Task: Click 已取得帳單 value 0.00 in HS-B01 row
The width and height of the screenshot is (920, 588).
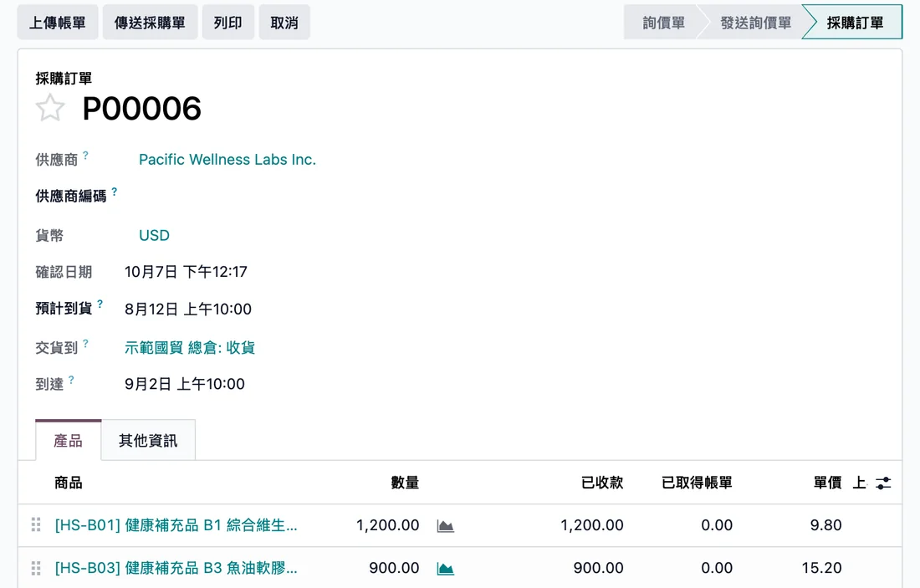Action: tap(717, 525)
